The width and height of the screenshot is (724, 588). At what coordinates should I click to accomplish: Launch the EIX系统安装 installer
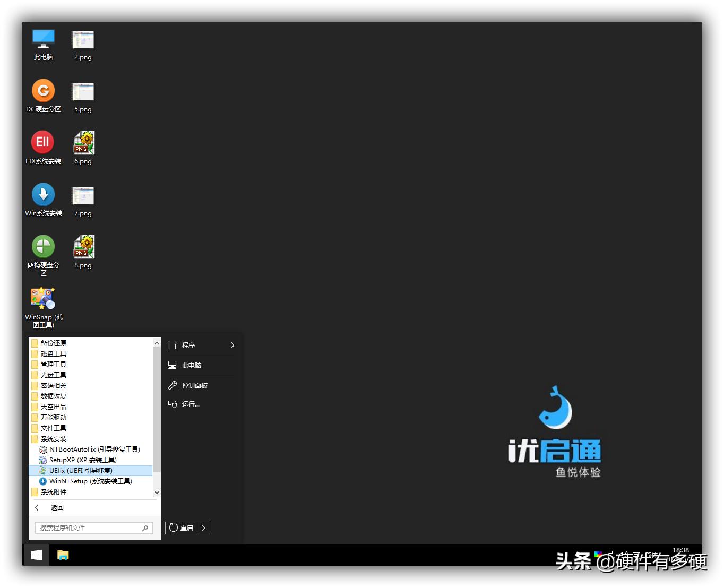point(43,142)
